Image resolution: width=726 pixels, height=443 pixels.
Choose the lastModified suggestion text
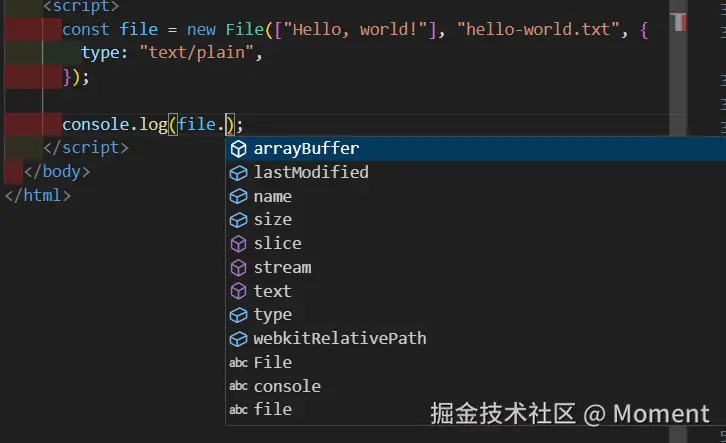tap(311, 172)
